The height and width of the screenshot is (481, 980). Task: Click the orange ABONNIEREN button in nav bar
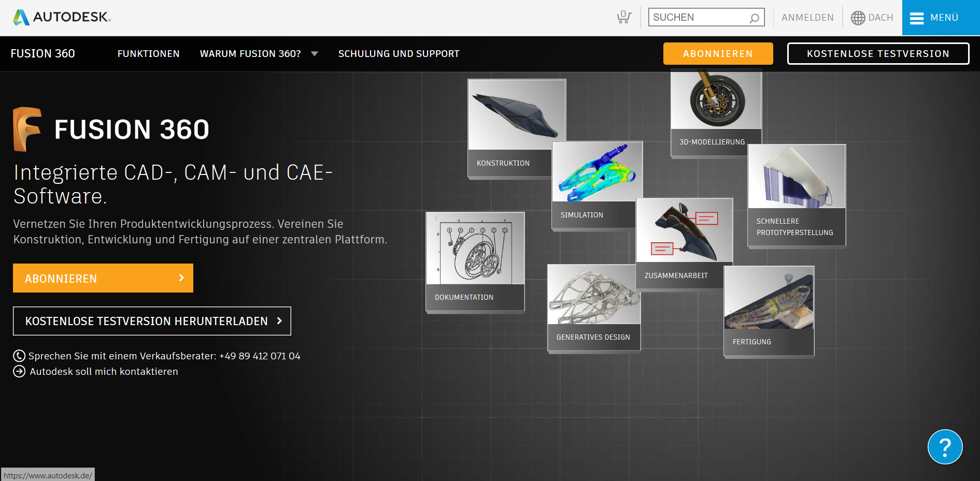point(718,54)
